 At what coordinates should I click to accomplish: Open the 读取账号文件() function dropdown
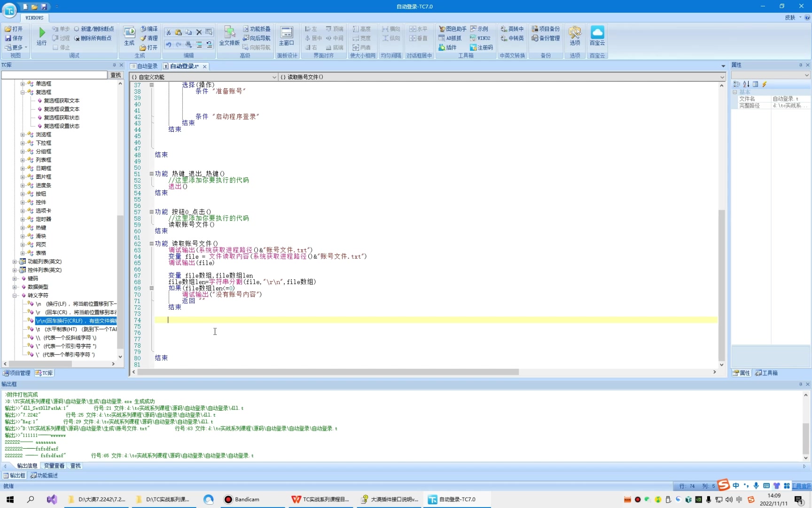[x=722, y=77]
